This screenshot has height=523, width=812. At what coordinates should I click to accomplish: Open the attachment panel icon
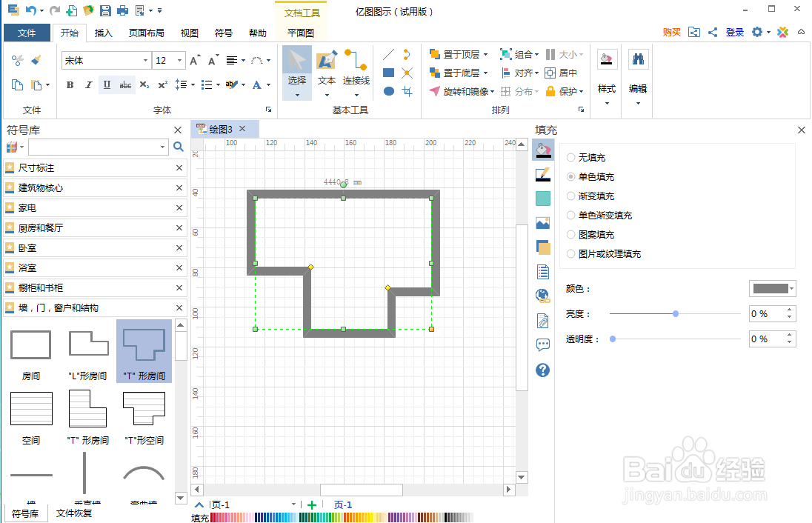point(543,321)
